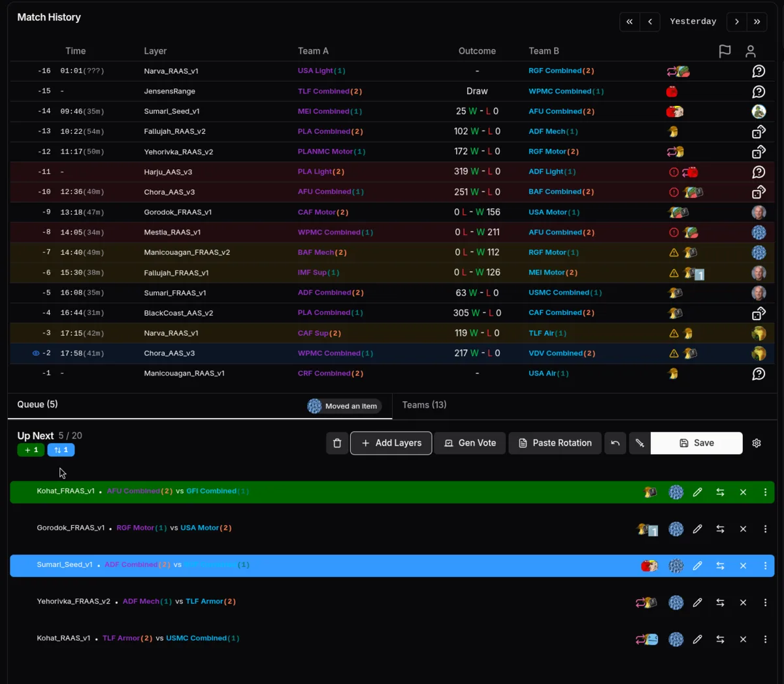Click the vote icon on Yehorivka_RAAS_v2 row

[759, 152]
